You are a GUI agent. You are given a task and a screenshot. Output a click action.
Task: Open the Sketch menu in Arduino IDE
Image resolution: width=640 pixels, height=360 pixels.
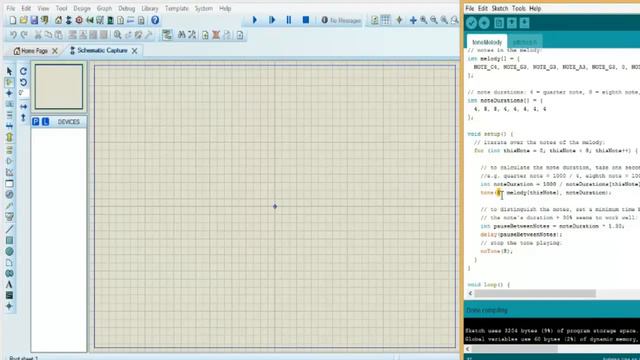(500, 8)
